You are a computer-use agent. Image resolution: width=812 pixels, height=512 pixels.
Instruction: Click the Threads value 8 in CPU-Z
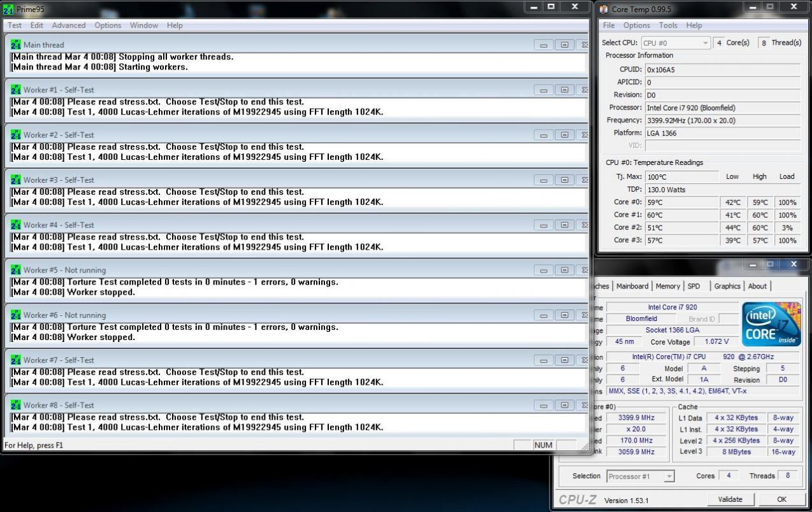click(x=787, y=476)
